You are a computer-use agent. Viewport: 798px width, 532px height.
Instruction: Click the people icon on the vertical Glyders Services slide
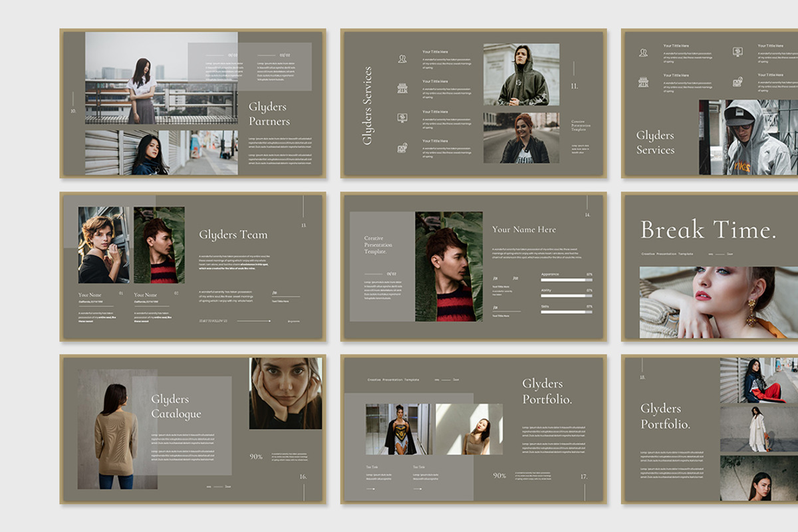point(402,59)
